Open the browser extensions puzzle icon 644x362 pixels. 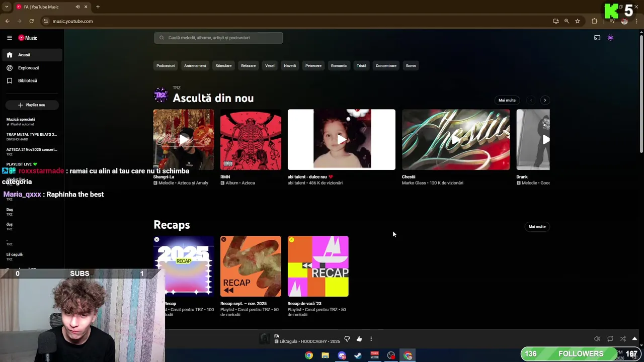595,21
